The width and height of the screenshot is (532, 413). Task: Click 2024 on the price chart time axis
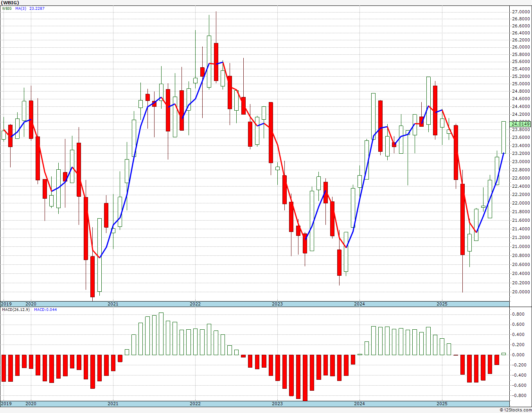359,304
